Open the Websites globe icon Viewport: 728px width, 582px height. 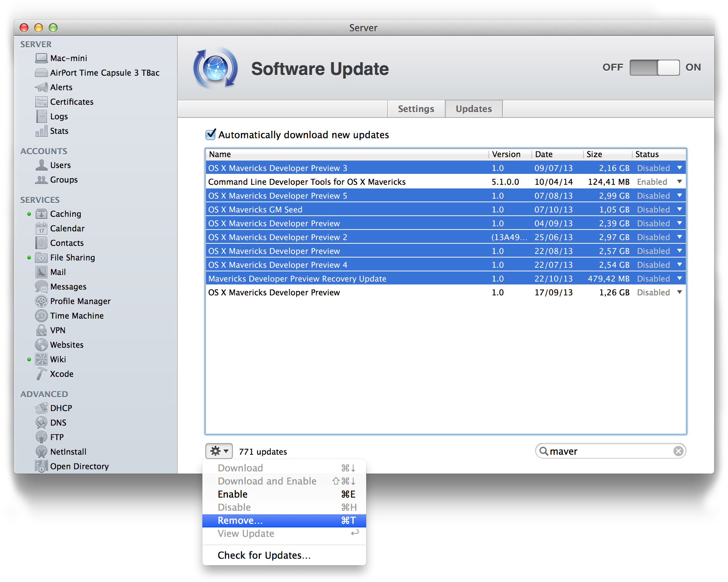41,345
